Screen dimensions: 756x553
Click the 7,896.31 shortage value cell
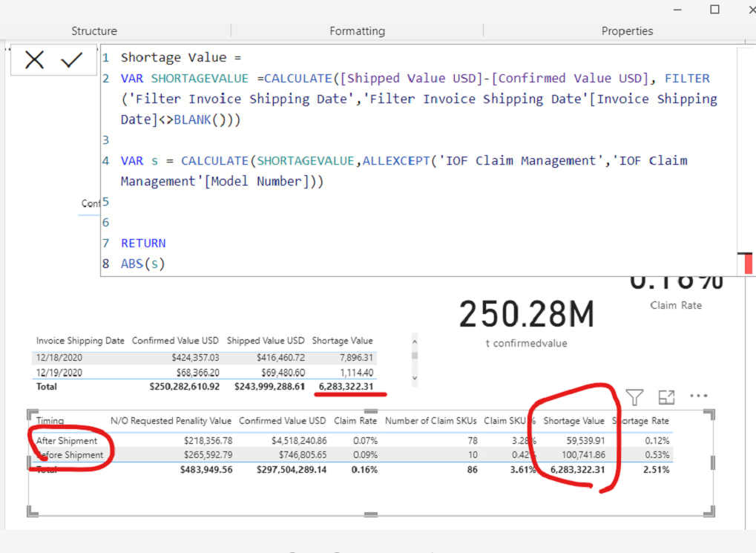tap(356, 358)
